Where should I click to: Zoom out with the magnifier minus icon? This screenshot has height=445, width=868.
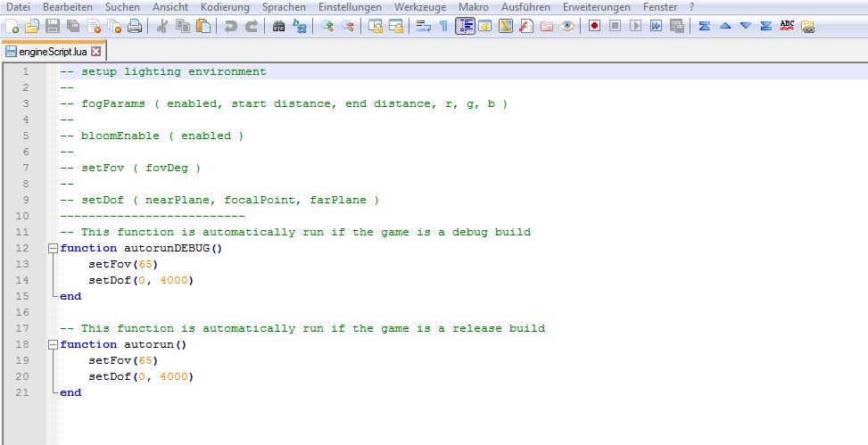tap(347, 26)
